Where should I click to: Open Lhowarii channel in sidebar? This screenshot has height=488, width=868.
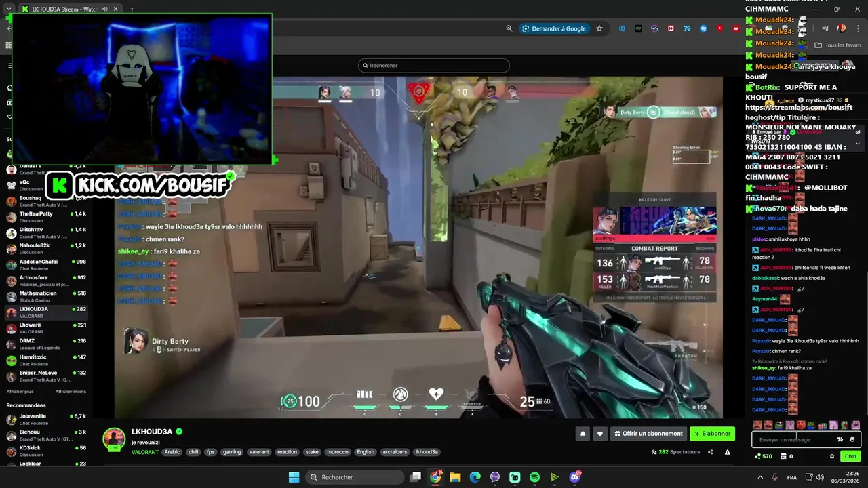pos(46,328)
